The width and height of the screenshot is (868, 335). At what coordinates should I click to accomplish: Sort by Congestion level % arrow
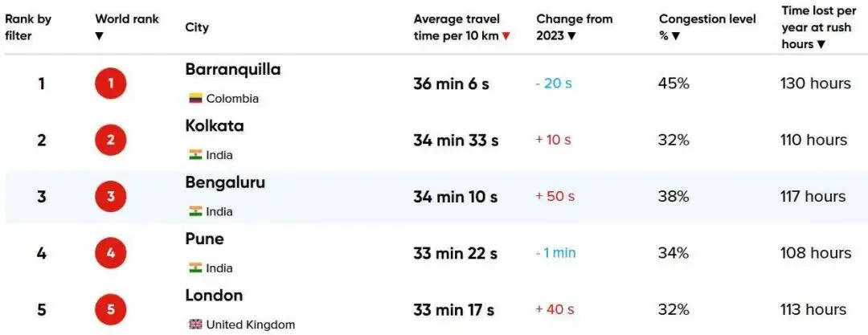675,36
